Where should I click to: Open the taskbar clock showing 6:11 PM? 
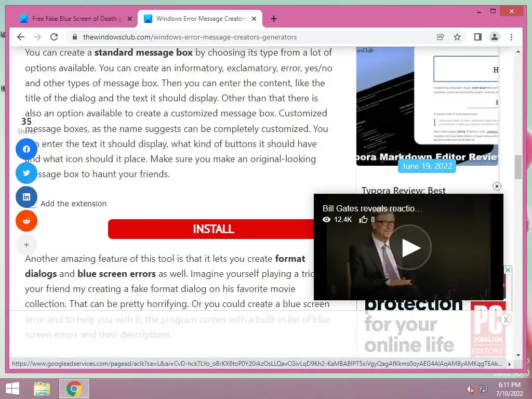pos(510,389)
